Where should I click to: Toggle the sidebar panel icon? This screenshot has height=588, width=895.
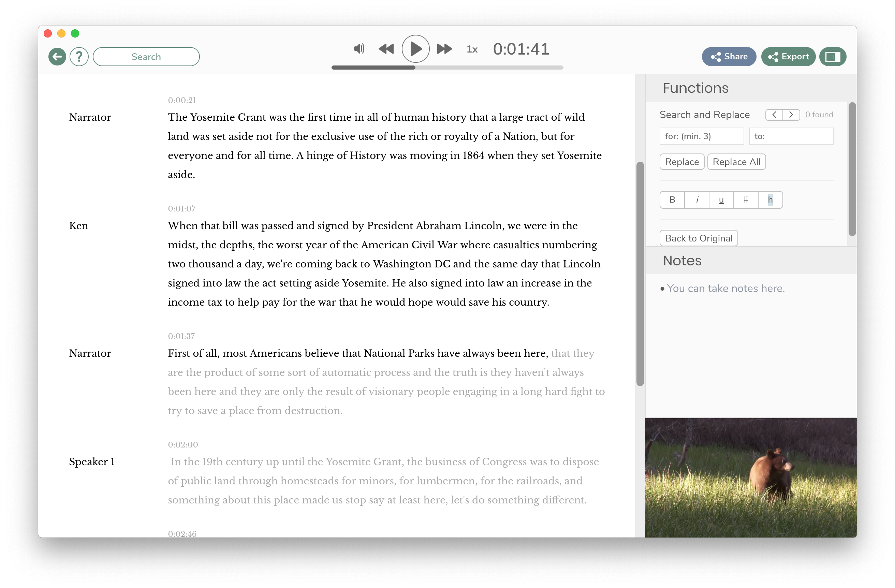(833, 57)
